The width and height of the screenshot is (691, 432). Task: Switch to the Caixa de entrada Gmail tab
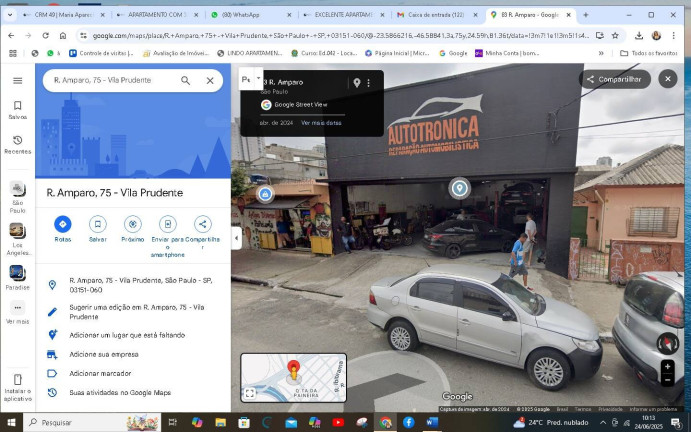click(x=438, y=15)
